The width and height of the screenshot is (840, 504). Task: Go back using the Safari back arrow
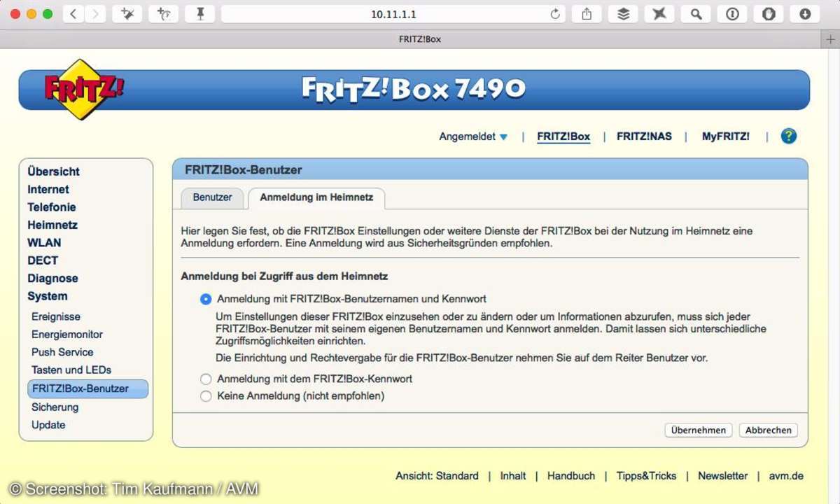[73, 14]
